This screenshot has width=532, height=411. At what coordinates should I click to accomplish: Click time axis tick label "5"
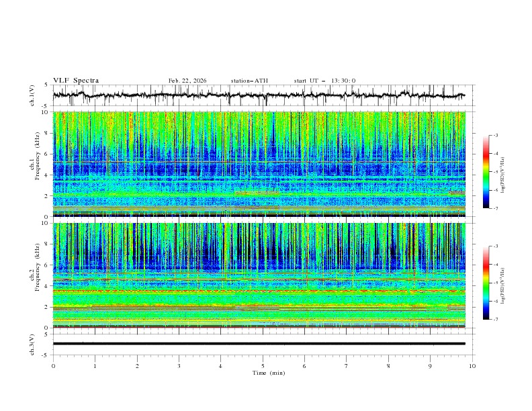(263, 366)
